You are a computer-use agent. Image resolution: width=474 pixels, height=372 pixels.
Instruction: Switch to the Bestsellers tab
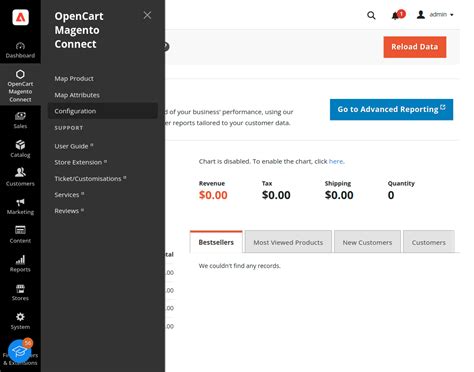[216, 242]
